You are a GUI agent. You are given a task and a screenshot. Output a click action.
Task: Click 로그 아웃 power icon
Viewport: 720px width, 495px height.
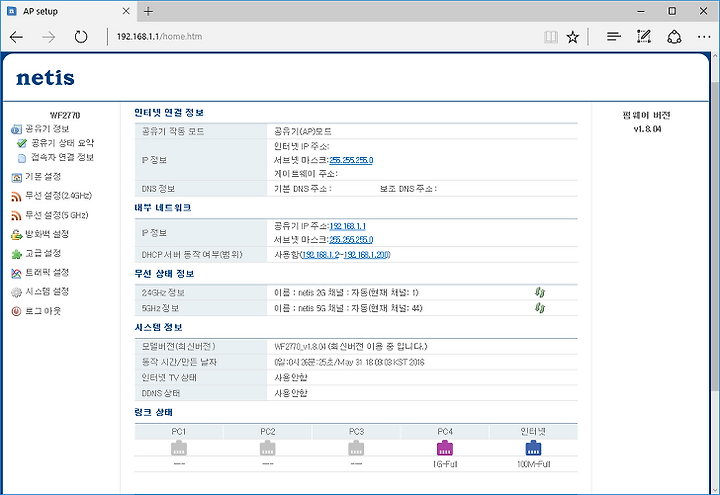16,311
